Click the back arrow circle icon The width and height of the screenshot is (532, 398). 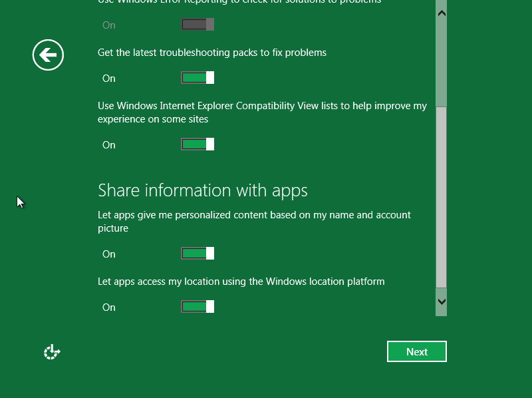click(48, 55)
